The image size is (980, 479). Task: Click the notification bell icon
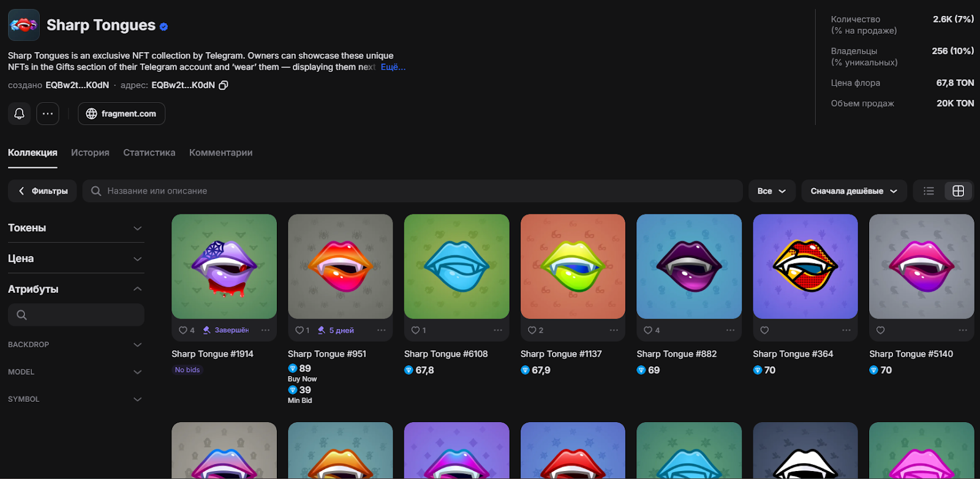click(x=20, y=114)
